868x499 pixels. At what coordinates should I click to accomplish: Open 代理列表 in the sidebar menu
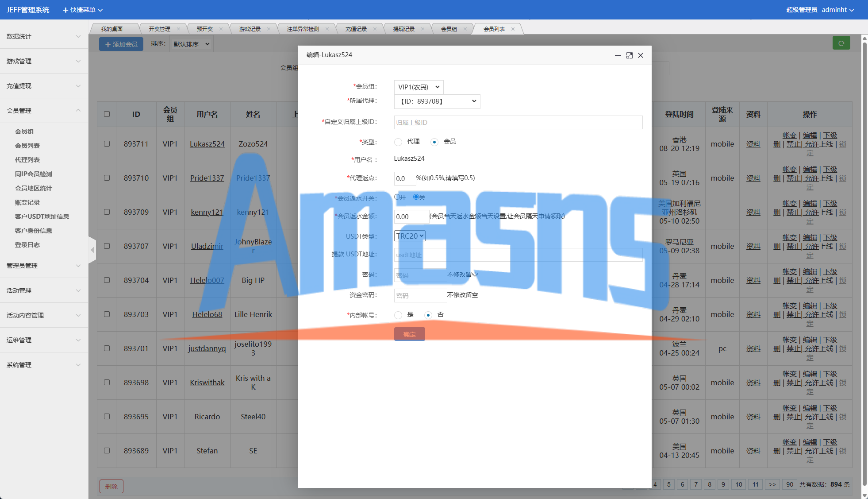coord(27,160)
